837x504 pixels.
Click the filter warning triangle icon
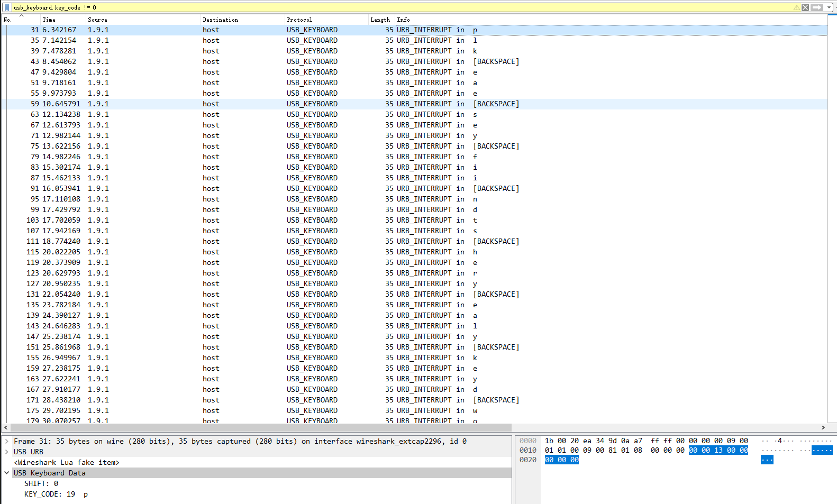click(x=797, y=7)
